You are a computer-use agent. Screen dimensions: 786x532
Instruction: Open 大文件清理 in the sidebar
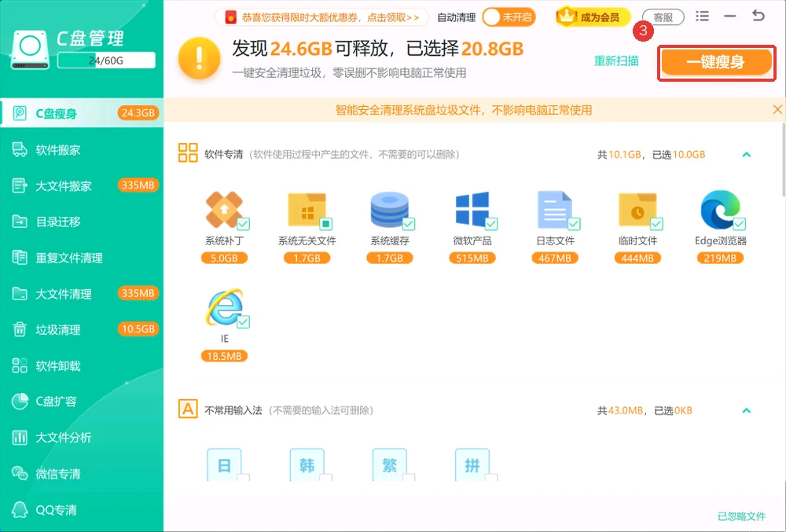82,294
